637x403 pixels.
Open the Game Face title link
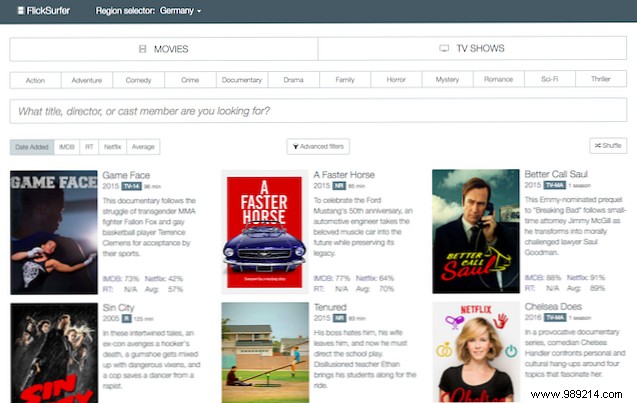click(x=126, y=175)
